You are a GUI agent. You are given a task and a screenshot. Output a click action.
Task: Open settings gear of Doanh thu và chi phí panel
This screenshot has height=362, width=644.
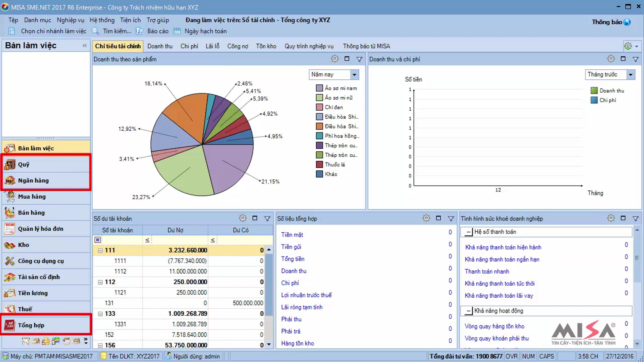[x=611, y=59]
